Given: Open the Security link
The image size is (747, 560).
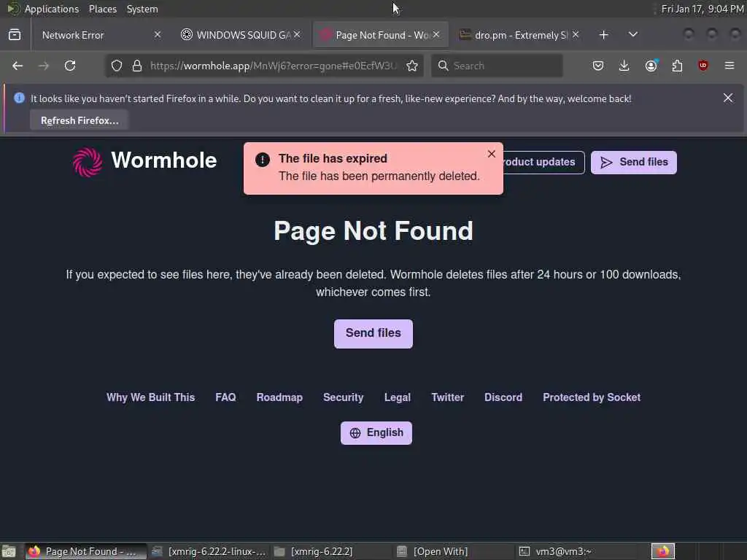Looking at the screenshot, I should click(343, 397).
